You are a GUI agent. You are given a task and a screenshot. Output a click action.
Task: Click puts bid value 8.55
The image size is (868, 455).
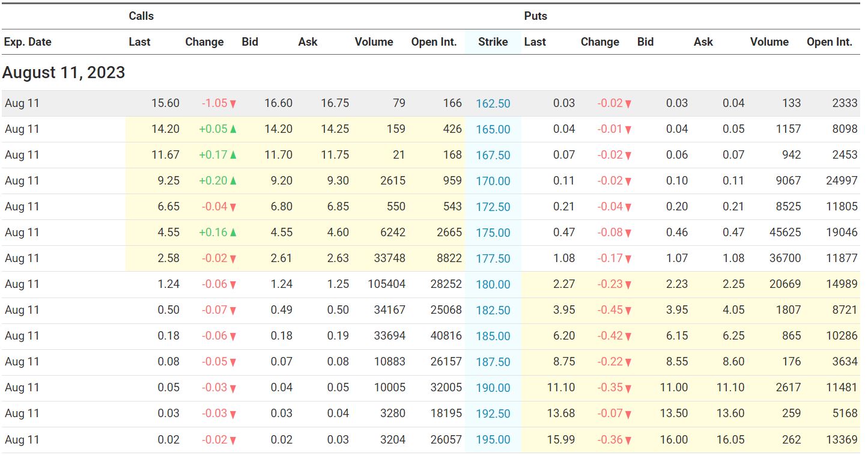677,362
